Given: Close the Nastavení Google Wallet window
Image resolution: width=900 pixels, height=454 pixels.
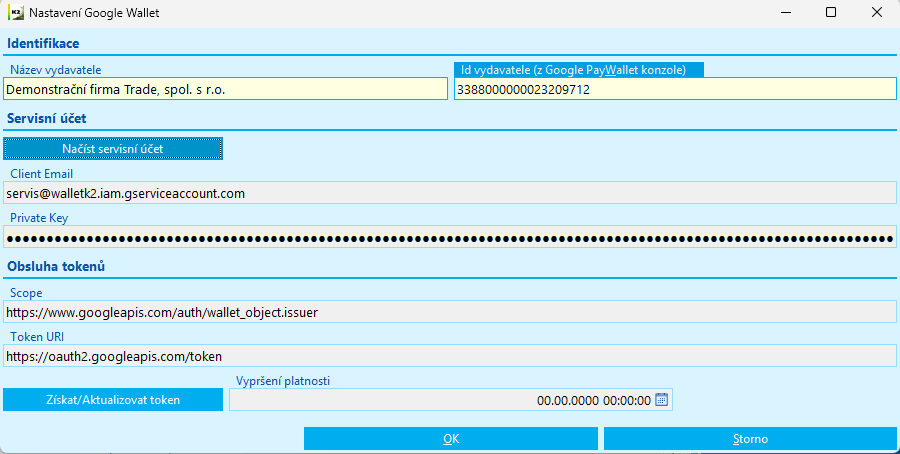Looking at the screenshot, I should (x=876, y=12).
